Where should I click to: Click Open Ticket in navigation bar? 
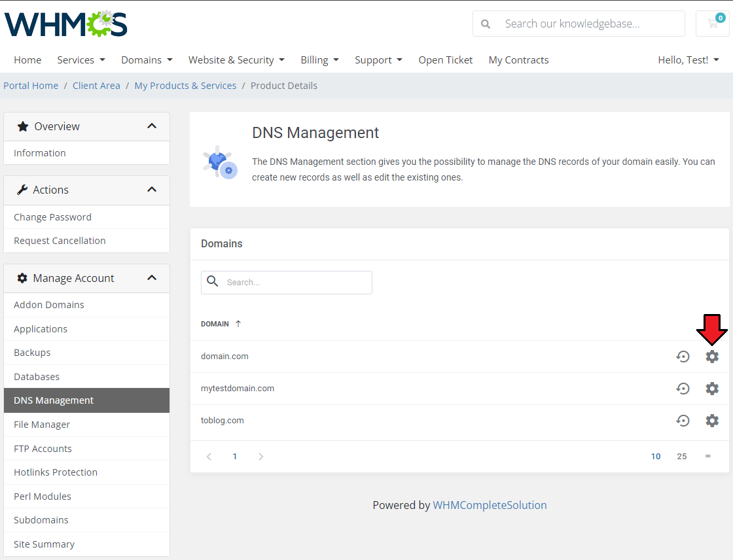pyautogui.click(x=446, y=60)
